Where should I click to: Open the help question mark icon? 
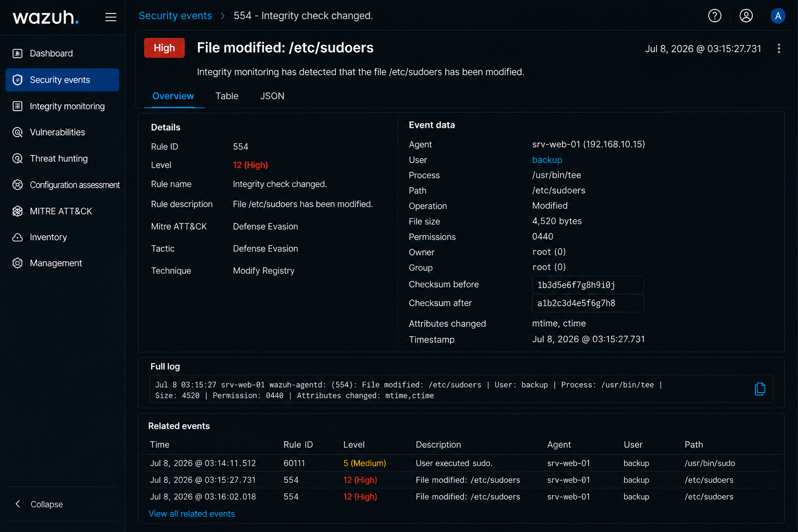715,16
